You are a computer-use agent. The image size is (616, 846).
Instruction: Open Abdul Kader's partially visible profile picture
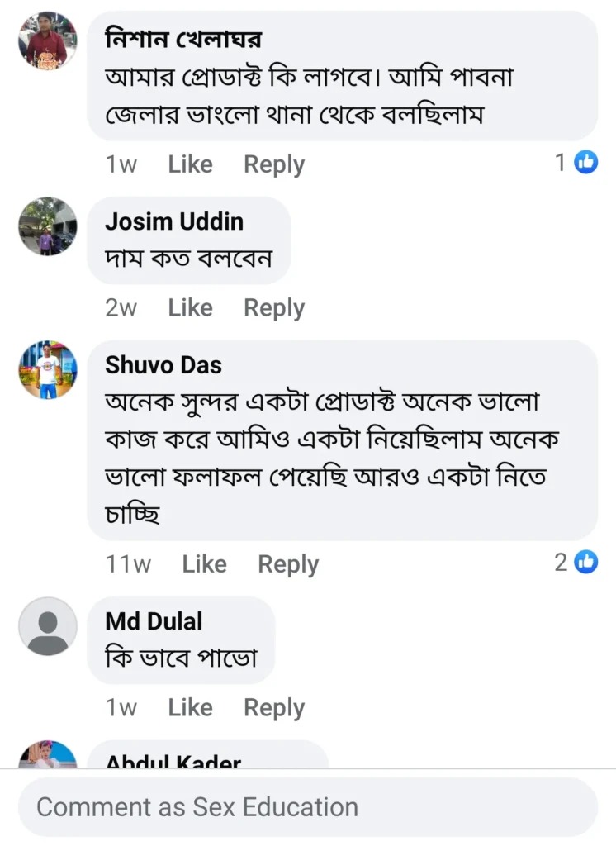[x=48, y=755]
